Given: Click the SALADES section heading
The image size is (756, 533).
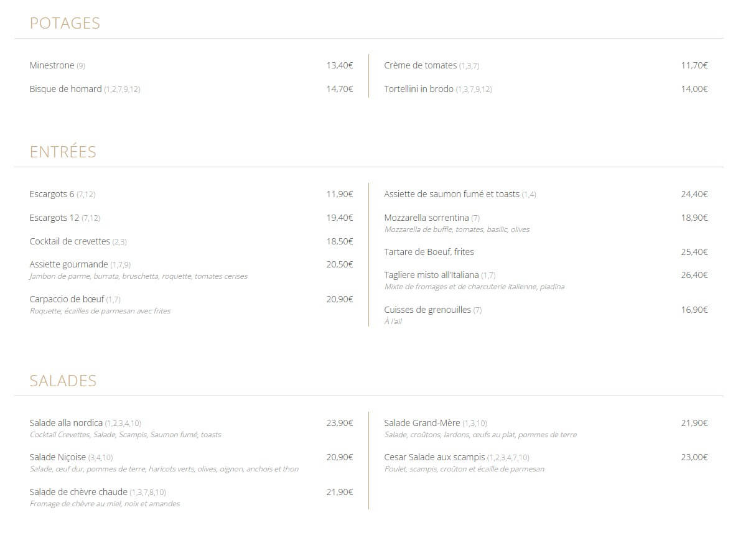Looking at the screenshot, I should [63, 381].
